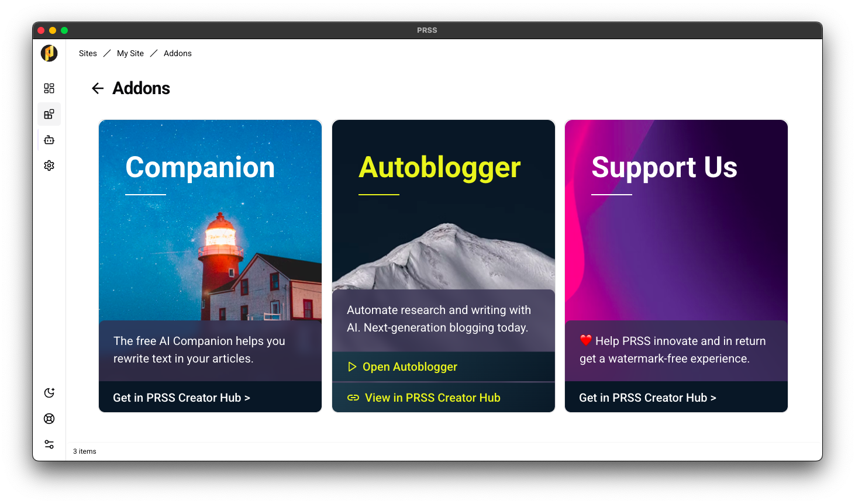Toggle dark mode moon icon
This screenshot has height=504, width=855.
click(49, 393)
